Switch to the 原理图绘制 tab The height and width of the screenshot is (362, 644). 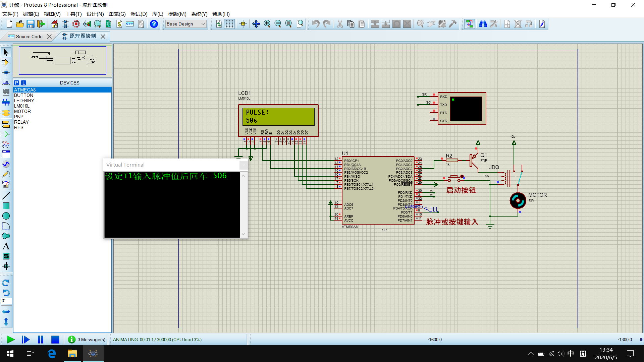point(83,36)
